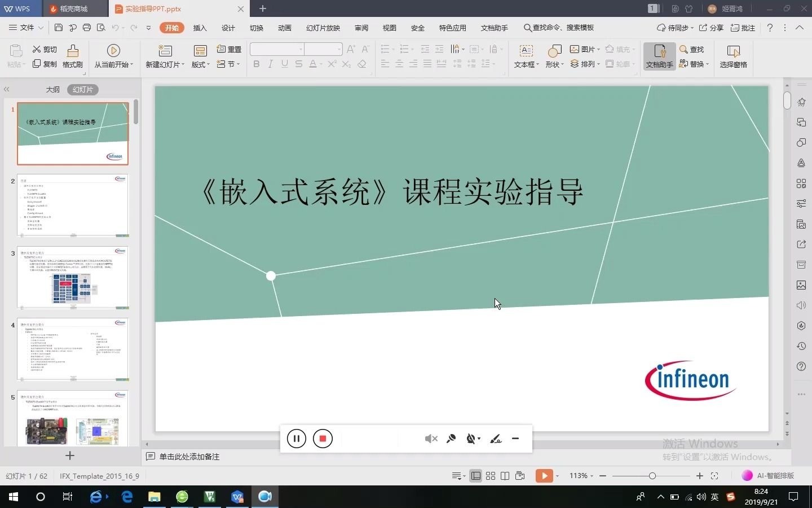Open the Selection Pane (选择窗格)
812x508 pixels.
(x=733, y=56)
